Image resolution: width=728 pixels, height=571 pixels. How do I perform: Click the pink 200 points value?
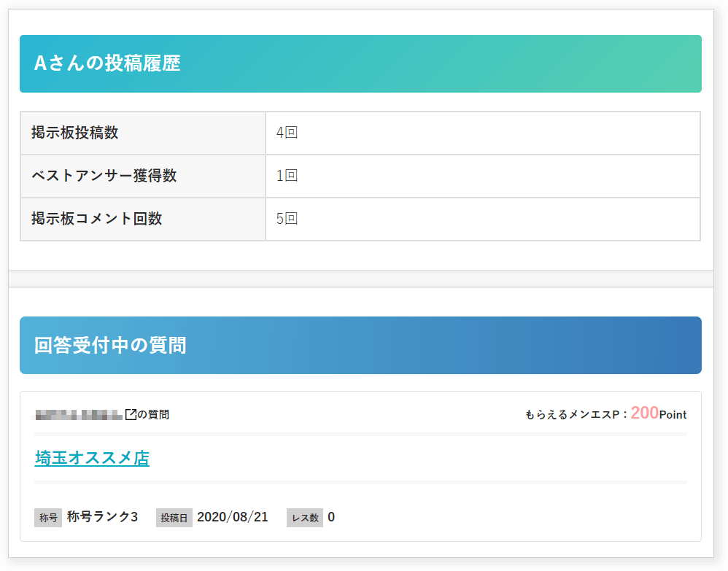[x=644, y=413]
